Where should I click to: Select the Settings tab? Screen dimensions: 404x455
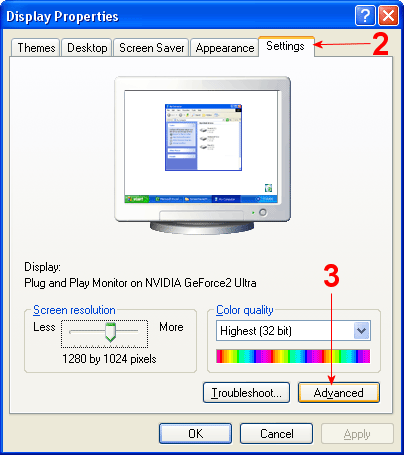pyautogui.click(x=286, y=46)
